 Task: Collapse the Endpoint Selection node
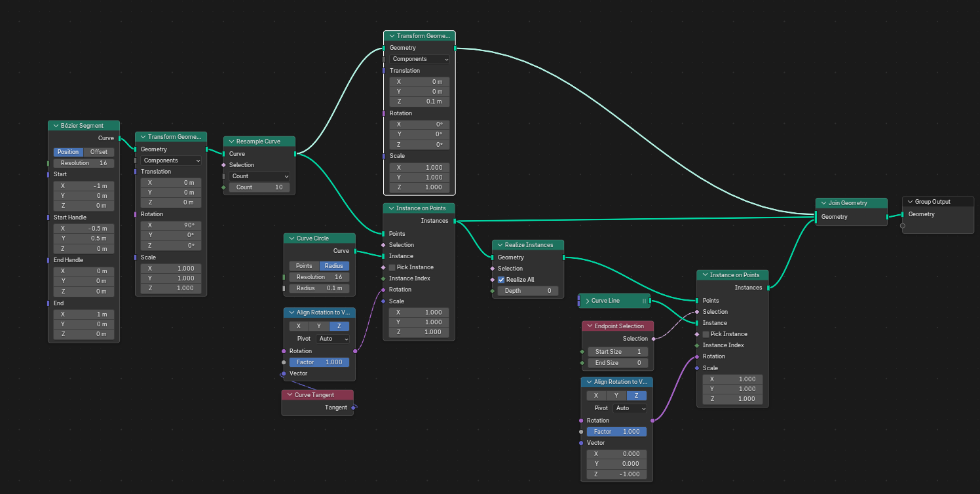589,326
